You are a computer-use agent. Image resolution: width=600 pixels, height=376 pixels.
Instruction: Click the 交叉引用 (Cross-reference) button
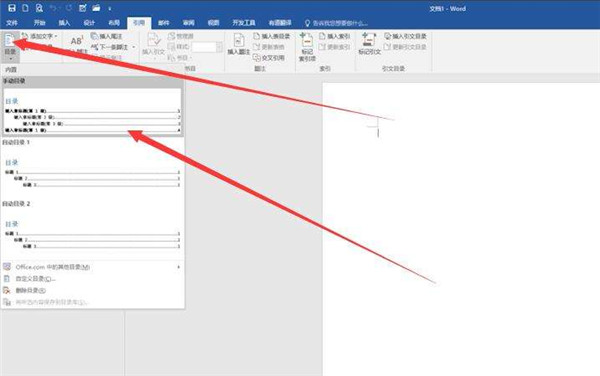click(269, 58)
